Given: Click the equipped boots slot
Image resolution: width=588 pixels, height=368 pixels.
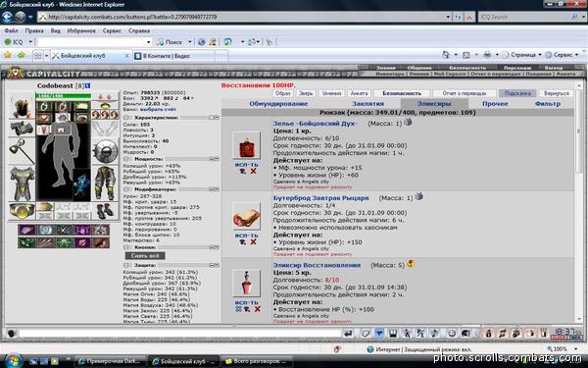Looking at the screenshot, I should coord(105,211).
